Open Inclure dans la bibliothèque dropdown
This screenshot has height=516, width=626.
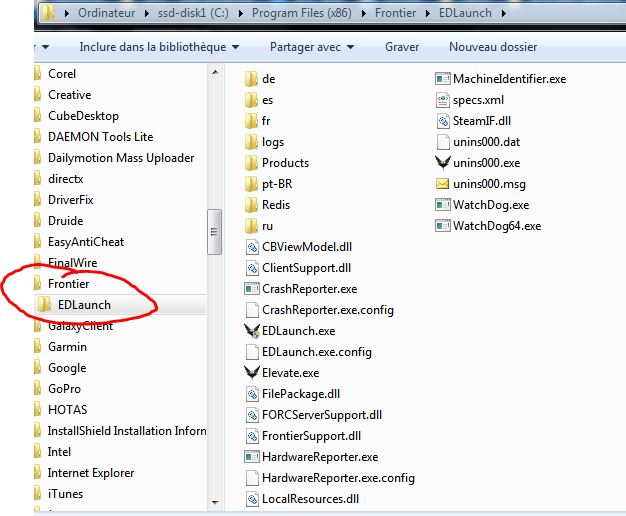click(159, 47)
